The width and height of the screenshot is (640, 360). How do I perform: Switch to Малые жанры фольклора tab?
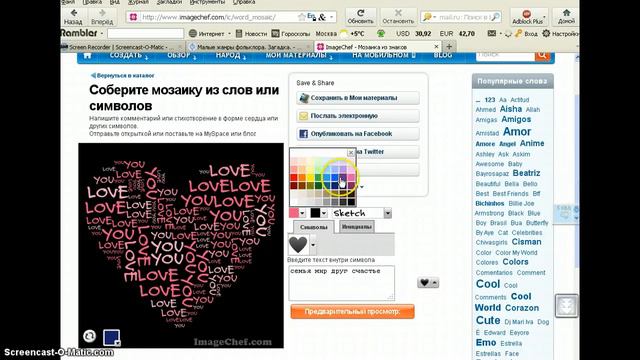tap(249, 47)
